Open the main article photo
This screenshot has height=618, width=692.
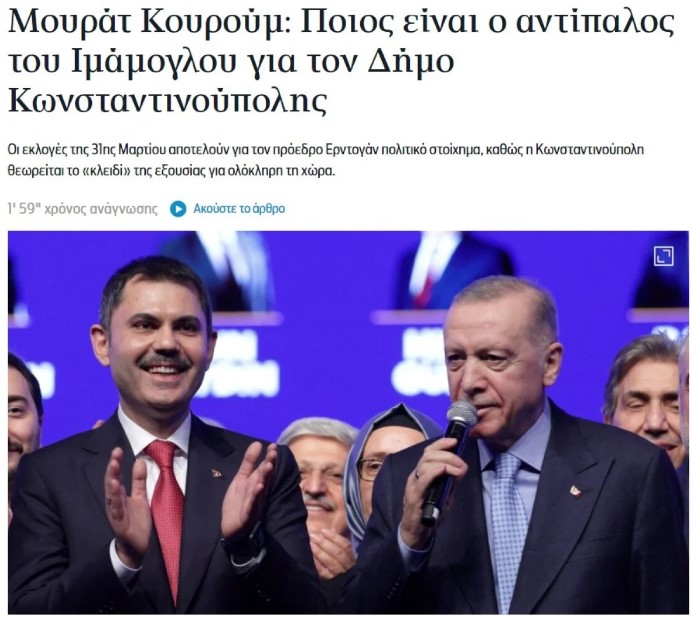(348, 422)
